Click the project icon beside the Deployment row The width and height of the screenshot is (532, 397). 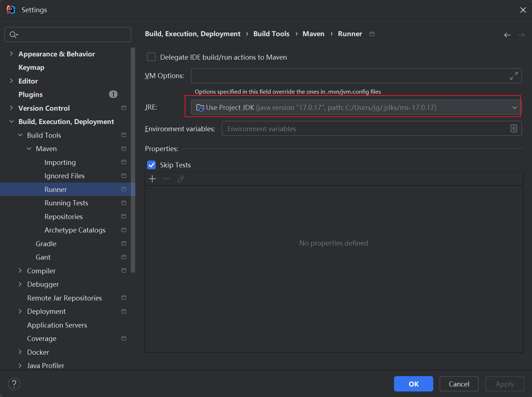click(124, 311)
